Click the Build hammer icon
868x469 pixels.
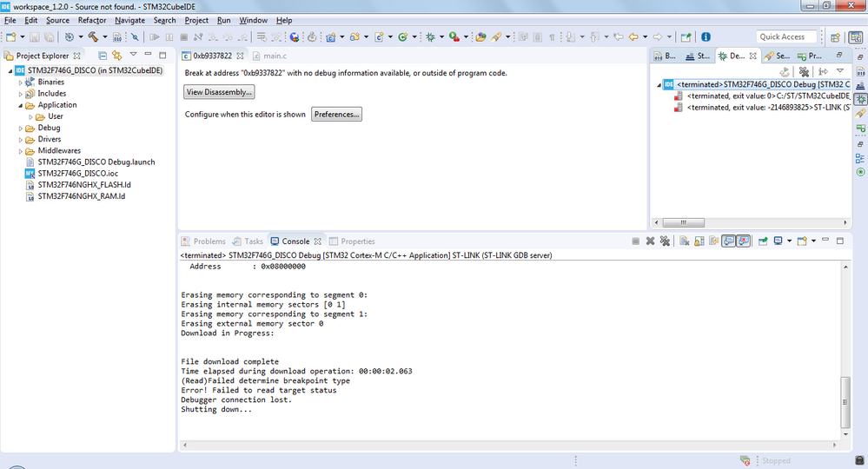(93, 37)
